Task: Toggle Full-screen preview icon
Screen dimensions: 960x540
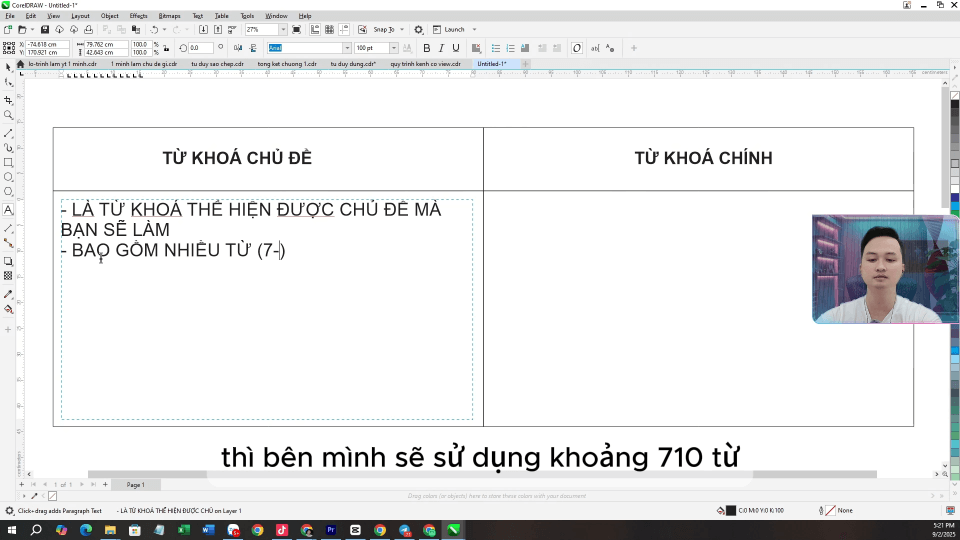Action: coord(296,29)
